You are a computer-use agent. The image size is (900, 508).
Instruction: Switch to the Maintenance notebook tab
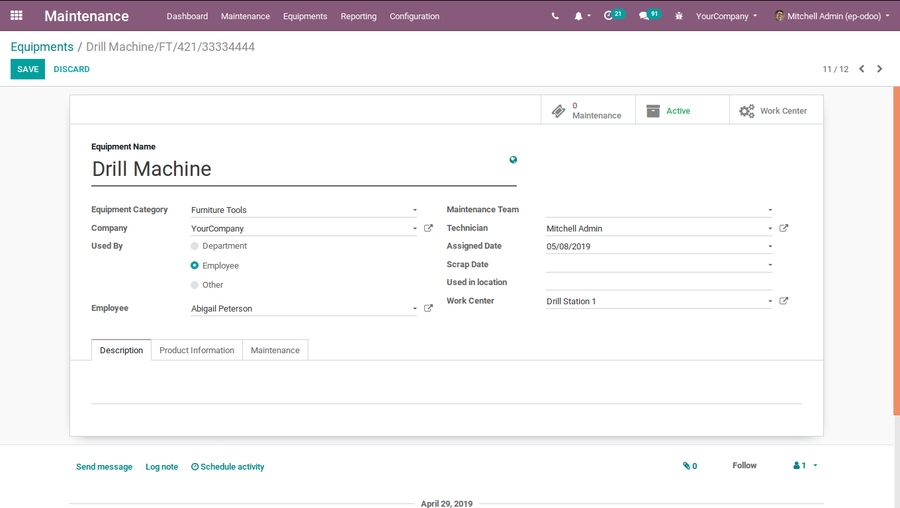coord(275,350)
